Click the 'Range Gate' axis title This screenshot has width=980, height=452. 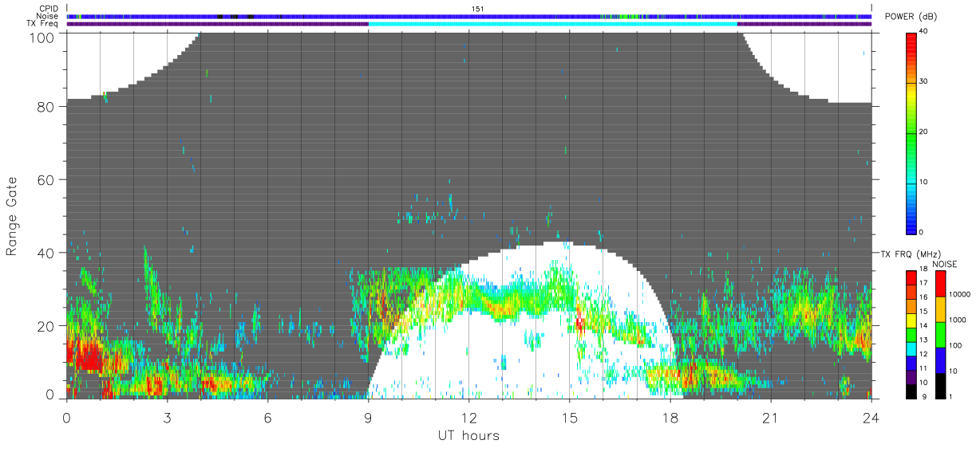[12, 216]
